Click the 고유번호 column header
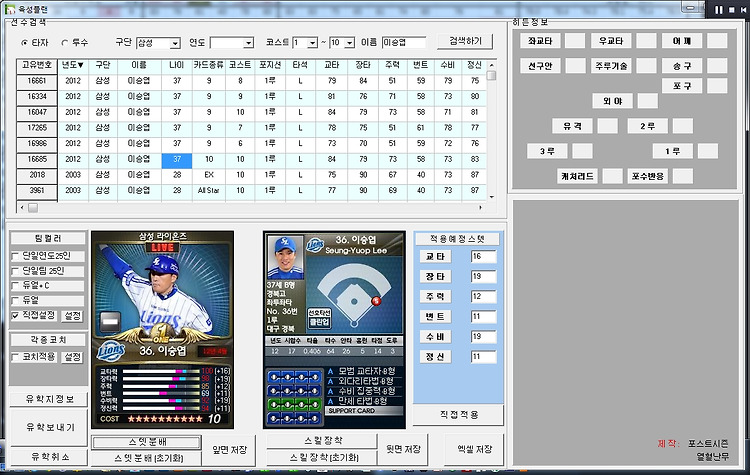 [x=37, y=65]
